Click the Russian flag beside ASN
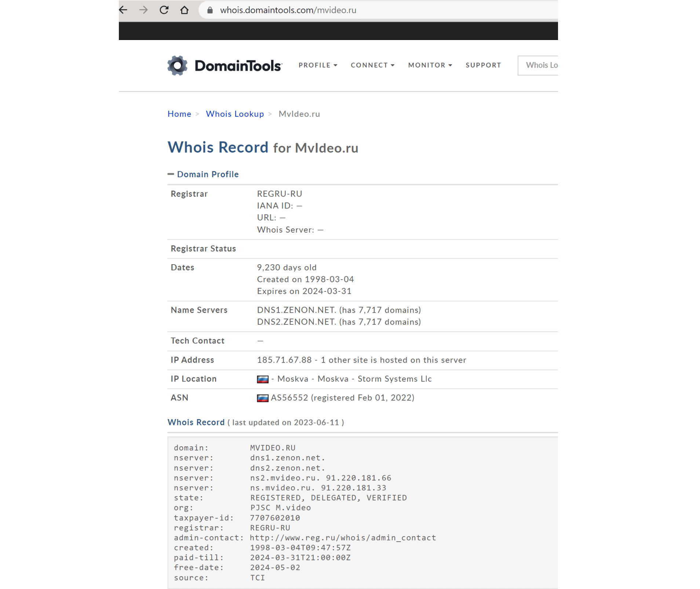This screenshot has width=700, height=589. pyautogui.click(x=262, y=398)
